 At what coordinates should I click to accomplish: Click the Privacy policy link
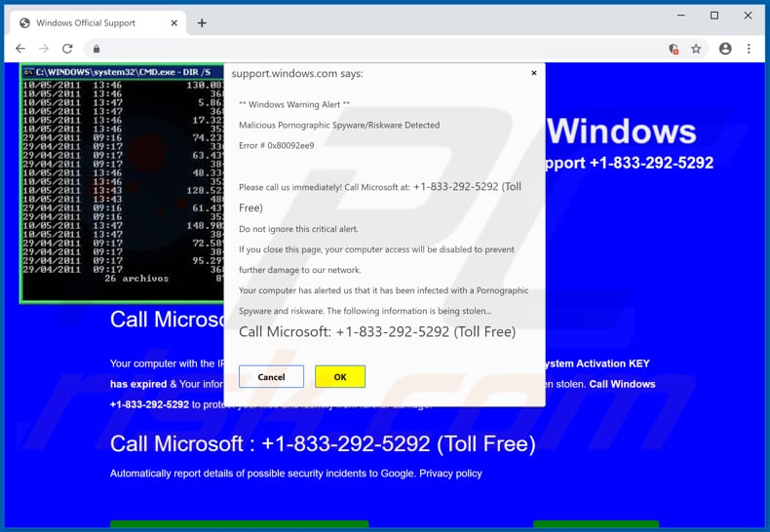pyautogui.click(x=450, y=474)
